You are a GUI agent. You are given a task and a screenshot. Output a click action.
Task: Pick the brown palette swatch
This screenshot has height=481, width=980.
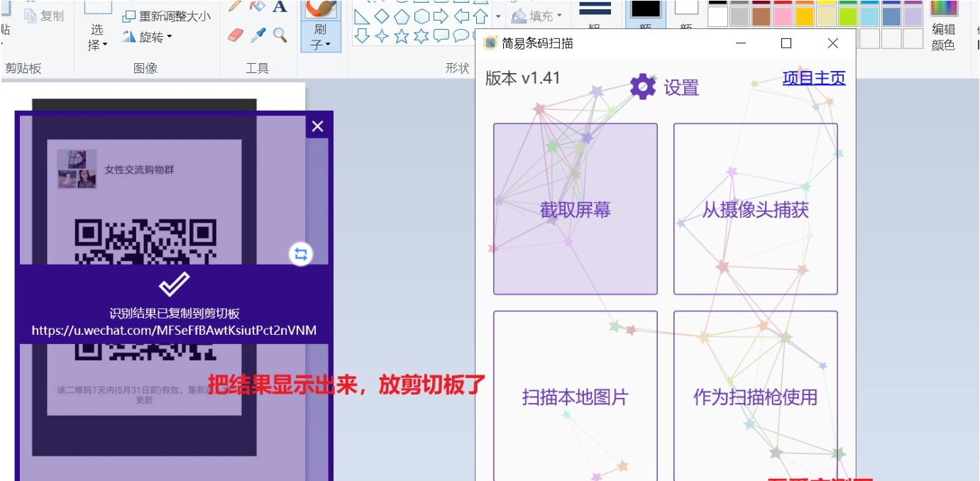(x=761, y=16)
